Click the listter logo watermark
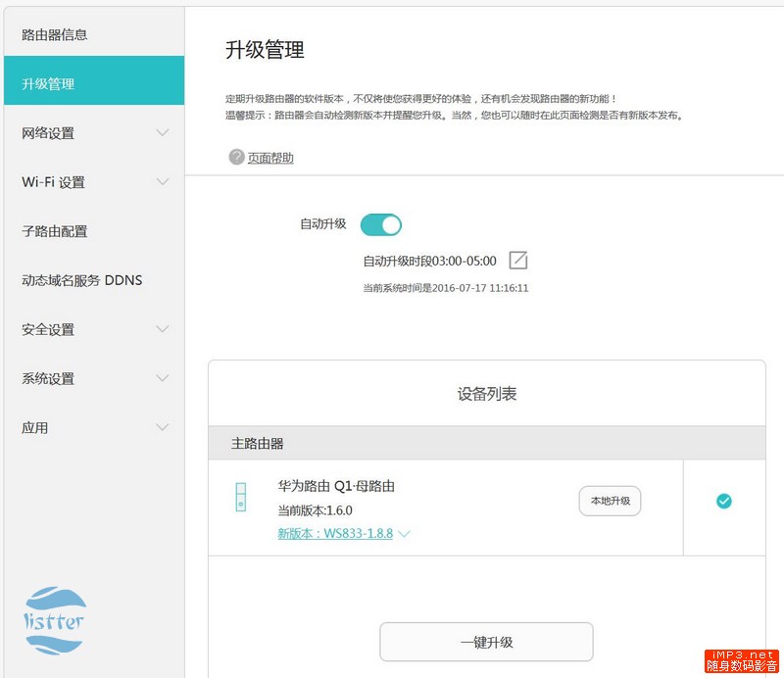The width and height of the screenshot is (784, 678). pos(54,617)
